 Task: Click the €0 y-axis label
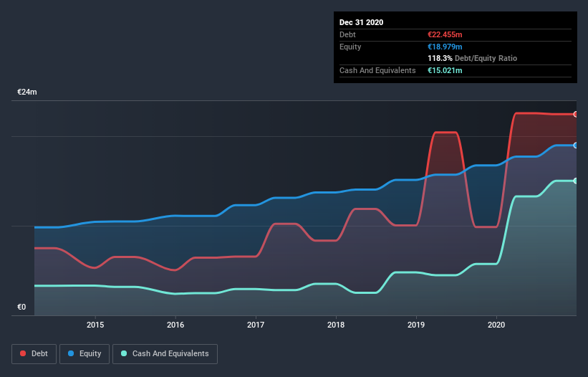(21, 307)
